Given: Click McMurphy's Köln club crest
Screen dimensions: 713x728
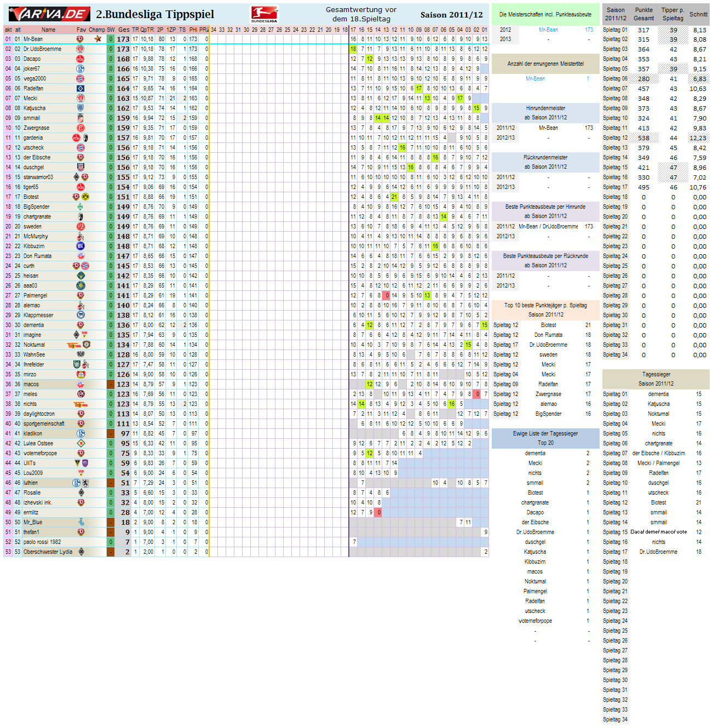Looking at the screenshot, I should point(81,236).
